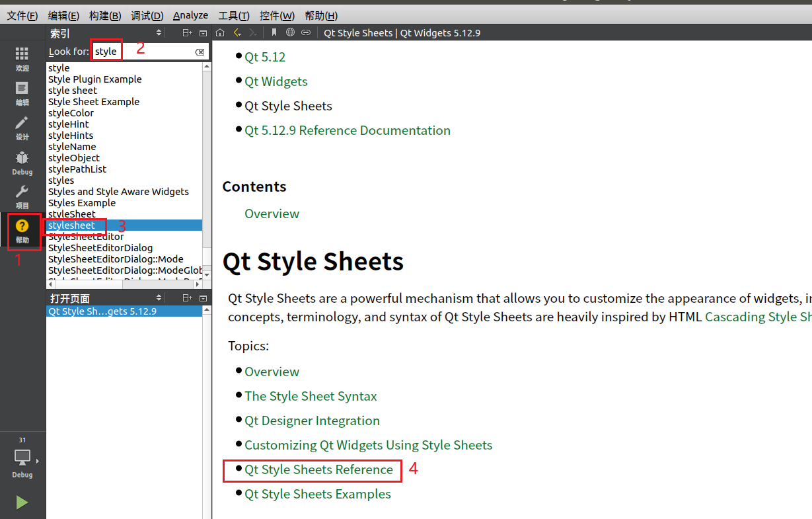Open the 项目 (Projects) mode
Viewport: 812px width, 519px height.
[x=22, y=197]
